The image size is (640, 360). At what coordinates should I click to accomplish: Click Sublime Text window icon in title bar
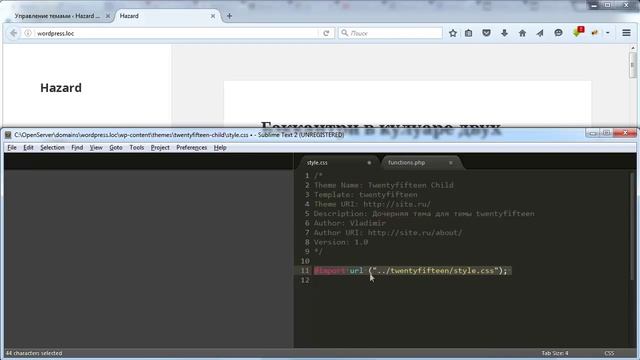8,135
